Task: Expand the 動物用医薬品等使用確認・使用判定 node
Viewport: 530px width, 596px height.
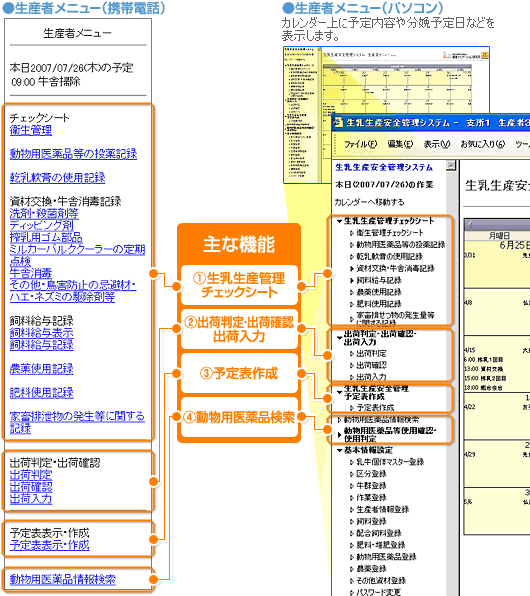Action: [339, 435]
